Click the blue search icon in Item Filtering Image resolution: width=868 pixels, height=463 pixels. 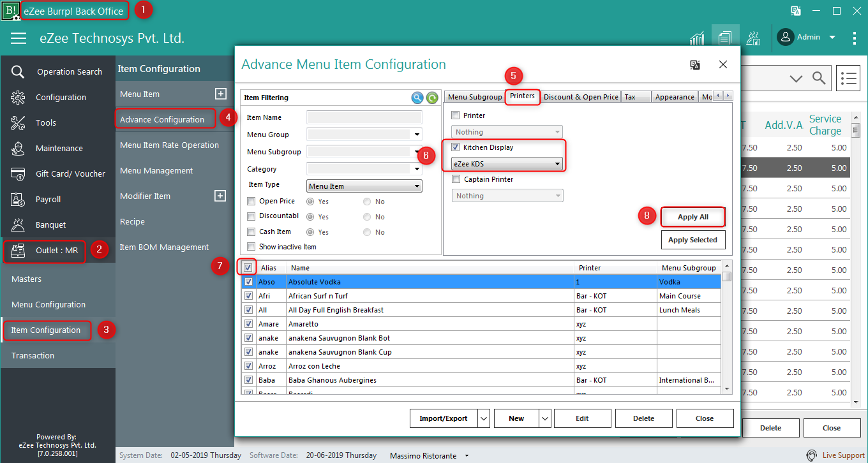coord(417,98)
